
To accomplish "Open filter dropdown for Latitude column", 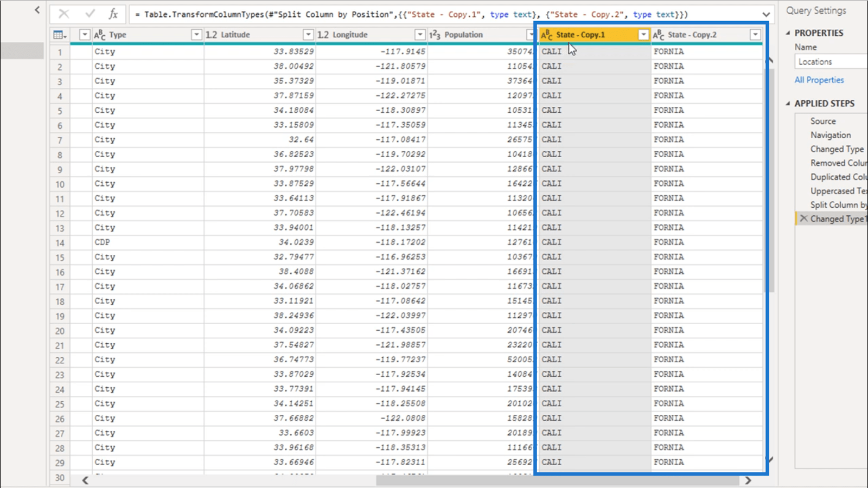I will coord(308,35).
